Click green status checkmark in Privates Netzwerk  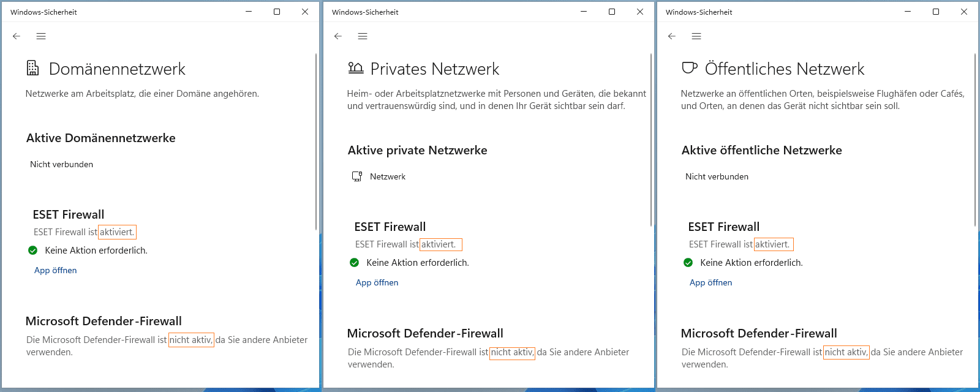[x=354, y=262]
